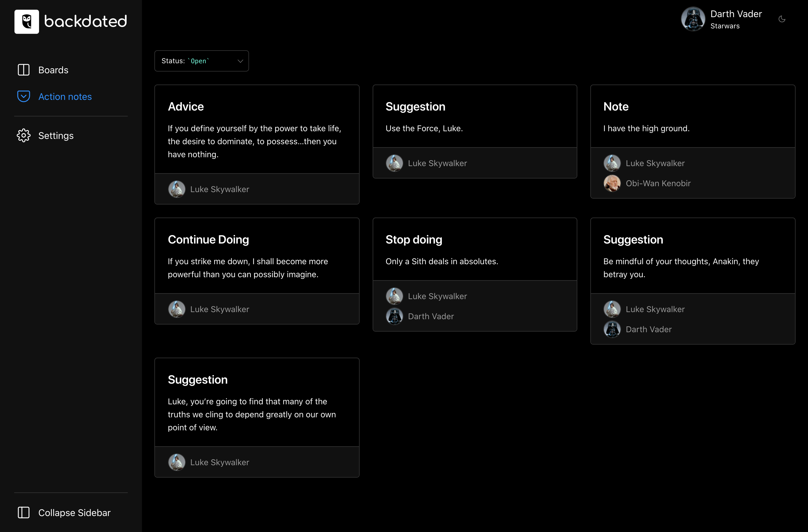808x532 pixels.
Task: Toggle the Action notes active state
Action: pos(65,96)
